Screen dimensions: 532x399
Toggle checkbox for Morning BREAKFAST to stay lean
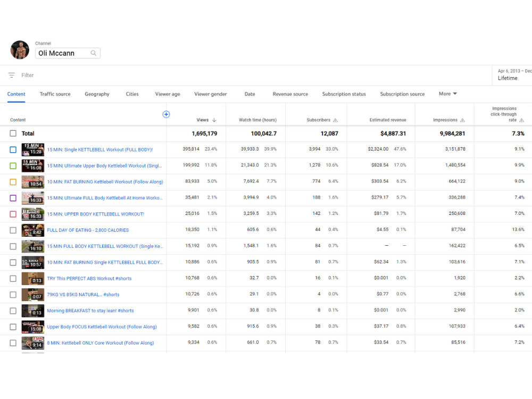(13, 311)
